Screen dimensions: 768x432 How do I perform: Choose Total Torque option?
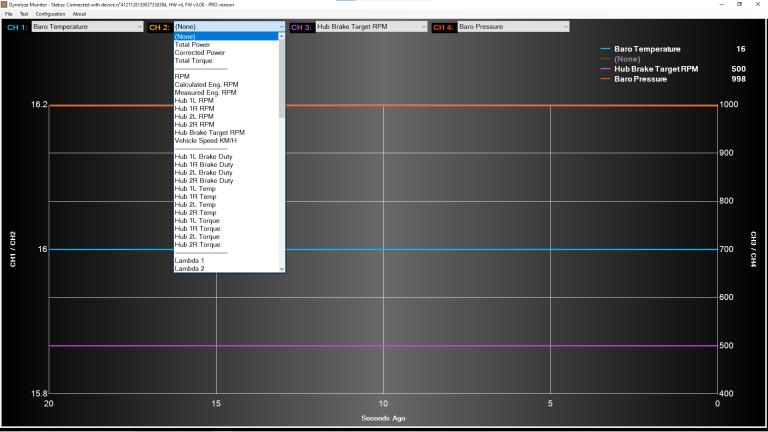(x=226, y=61)
